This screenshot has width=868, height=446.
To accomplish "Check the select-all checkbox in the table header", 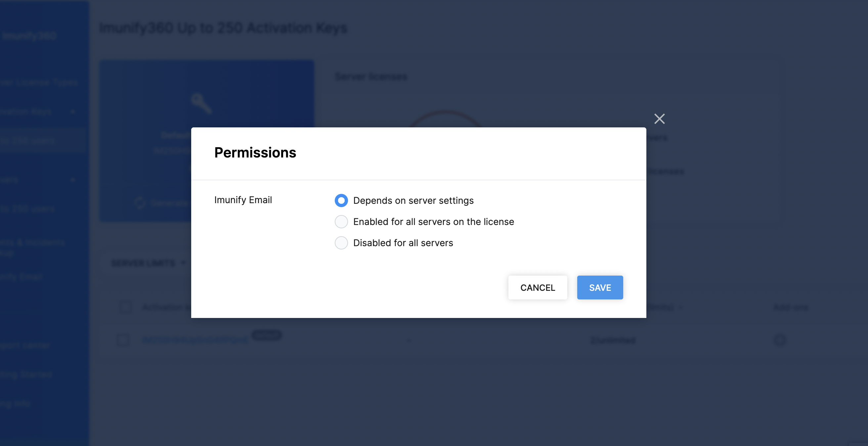I will tap(125, 307).
